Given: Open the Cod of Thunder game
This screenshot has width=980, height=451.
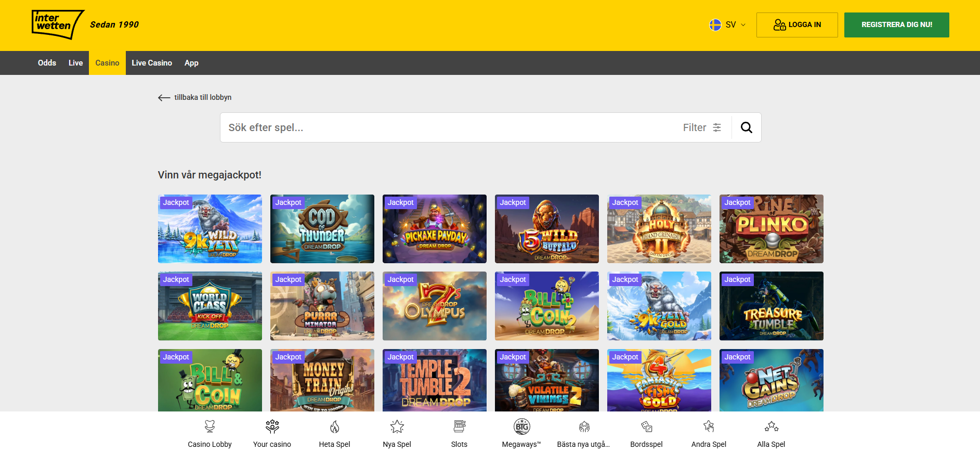Looking at the screenshot, I should click(x=322, y=229).
